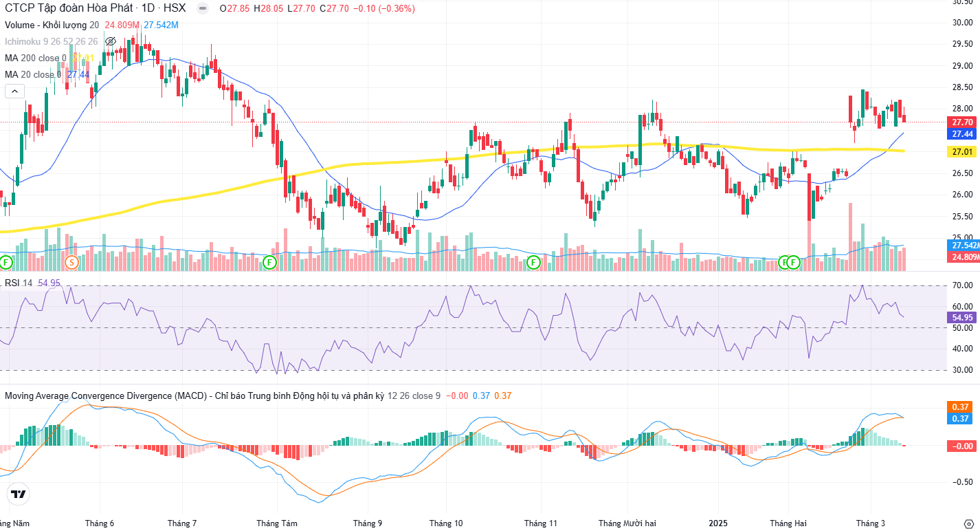Click the red 24.809M volume axis label
This screenshot has width=980, height=531.
click(x=964, y=257)
